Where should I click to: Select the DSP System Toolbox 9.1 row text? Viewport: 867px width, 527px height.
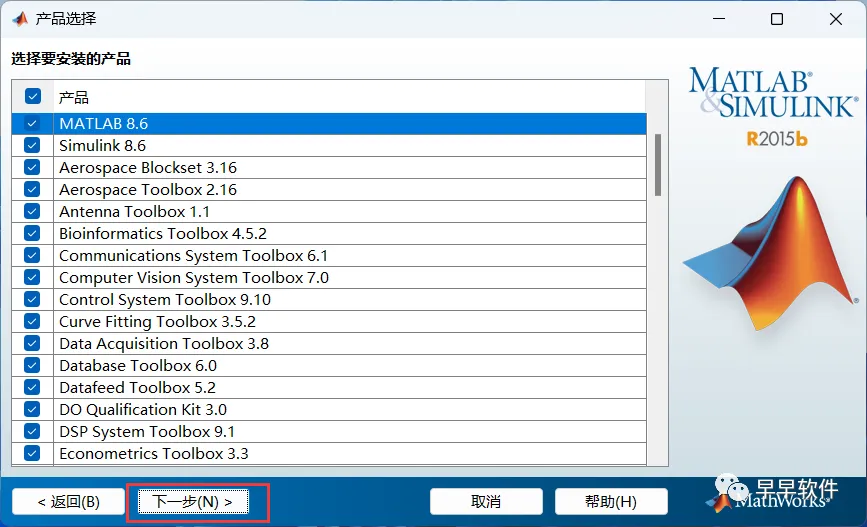(x=147, y=431)
